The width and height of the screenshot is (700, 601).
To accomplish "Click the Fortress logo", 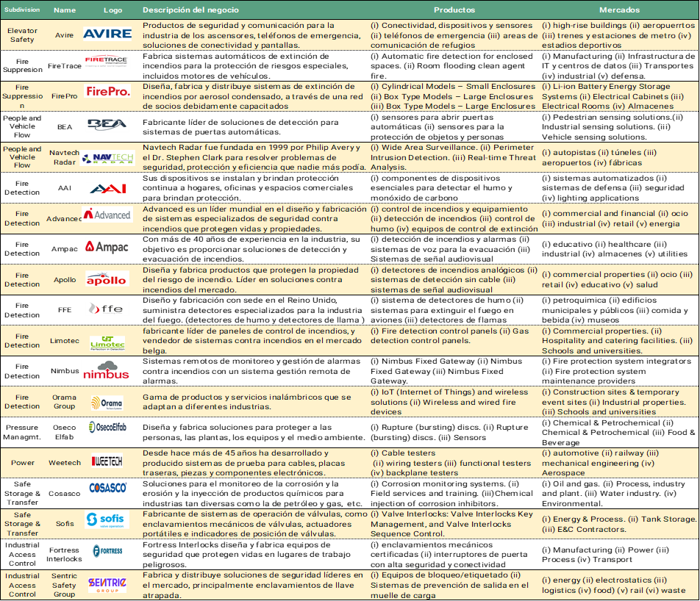I will [107, 551].
